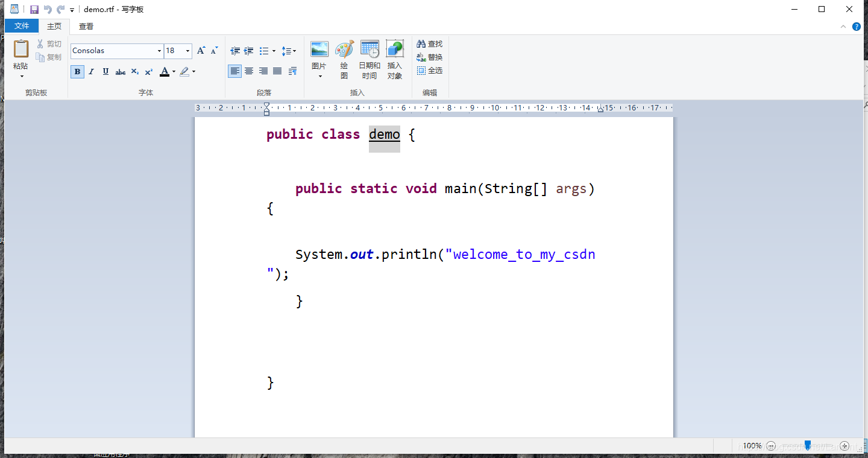Copy selection with 复制
This screenshot has height=458, width=868.
pyautogui.click(x=49, y=57)
